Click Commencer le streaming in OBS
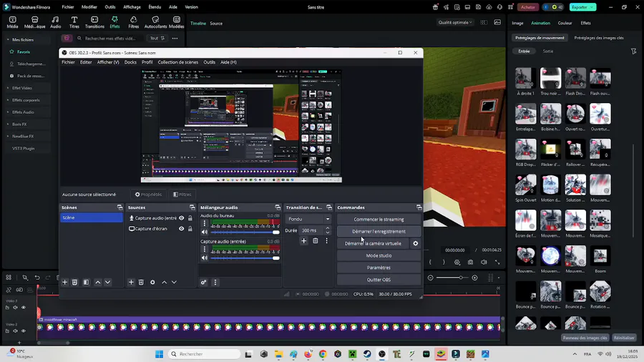The width and height of the screenshot is (644, 362). [x=379, y=219]
